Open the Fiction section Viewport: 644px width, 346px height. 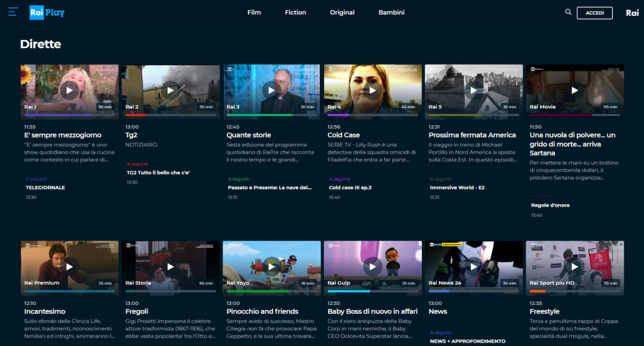point(295,12)
